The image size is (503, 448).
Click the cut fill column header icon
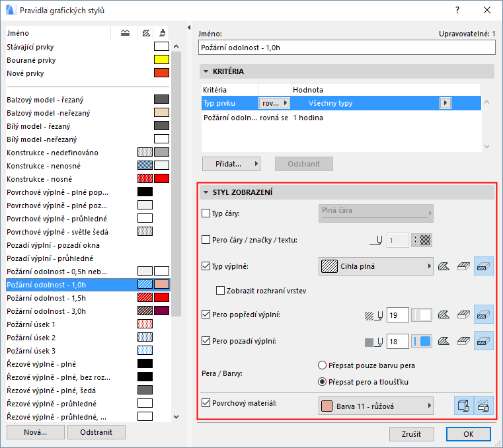[125, 33]
